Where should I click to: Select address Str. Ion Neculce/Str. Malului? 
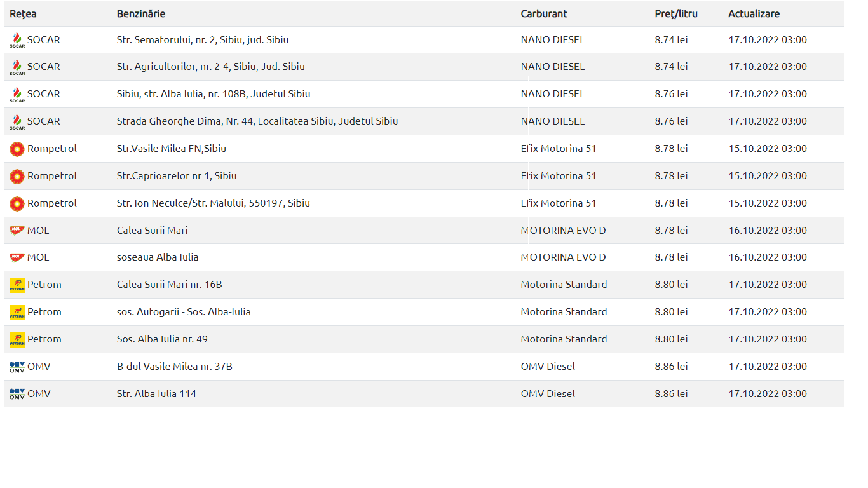click(214, 203)
